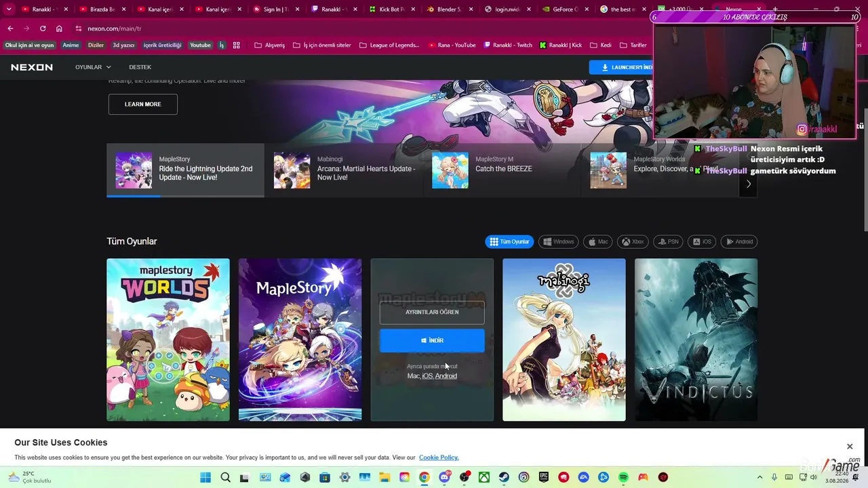Viewport: 868px width, 488px height.
Task: Open Discord from the taskbar
Action: coord(445,477)
